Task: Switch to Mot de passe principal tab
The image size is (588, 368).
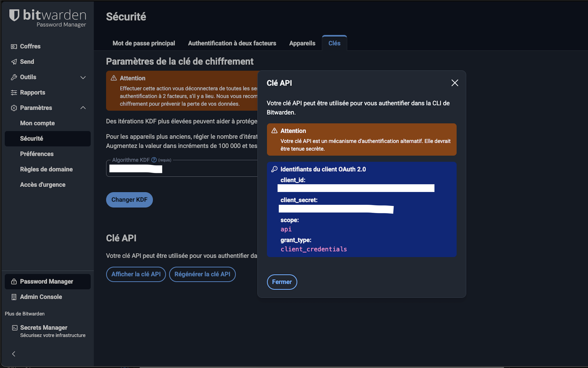Action: 144,43
